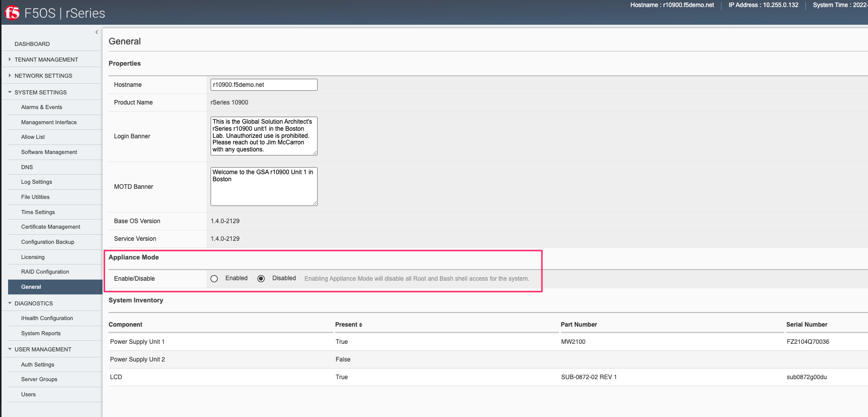Click serial number sub0872g00du
This screenshot has width=868, height=417.
[806, 377]
